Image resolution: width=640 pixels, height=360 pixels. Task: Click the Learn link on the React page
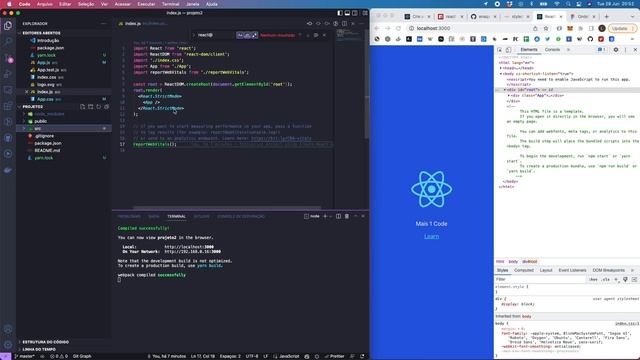click(x=431, y=236)
